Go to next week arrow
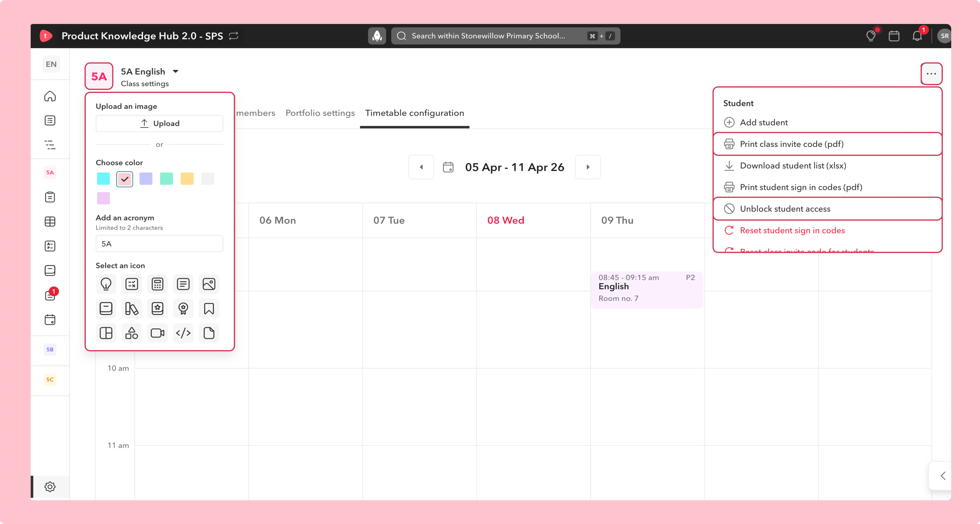The height and width of the screenshot is (524, 980). 588,167
